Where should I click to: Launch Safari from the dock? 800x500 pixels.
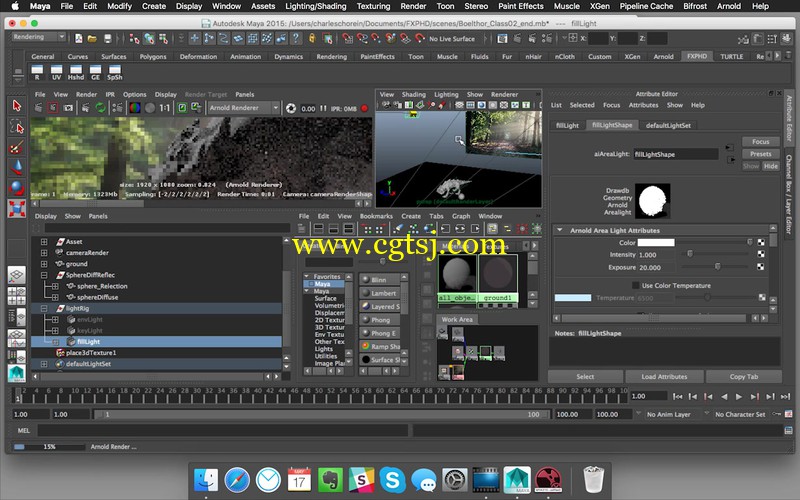coord(237,480)
